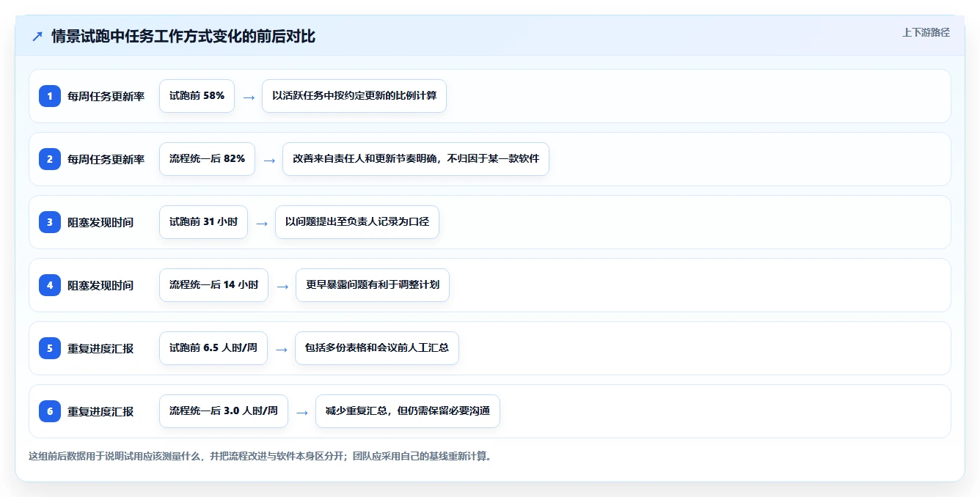Select the number 2 badge

coord(50,159)
